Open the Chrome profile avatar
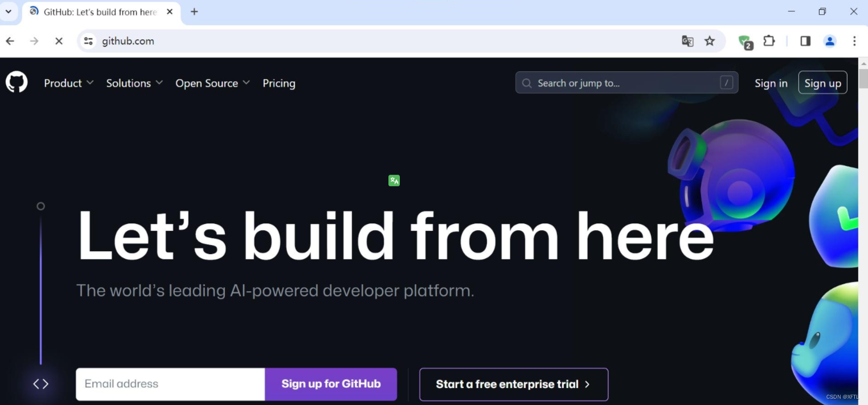This screenshot has height=405, width=868. pyautogui.click(x=830, y=41)
